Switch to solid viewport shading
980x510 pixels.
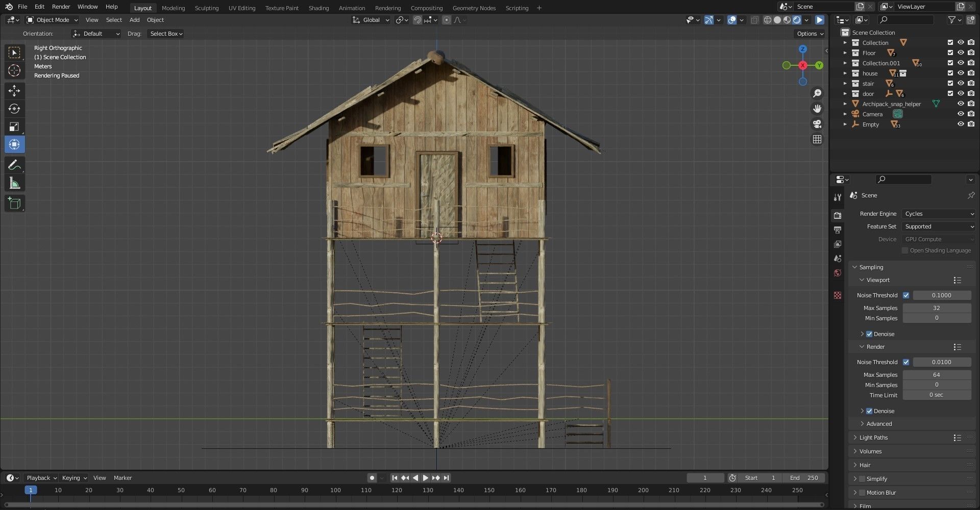pyautogui.click(x=777, y=20)
